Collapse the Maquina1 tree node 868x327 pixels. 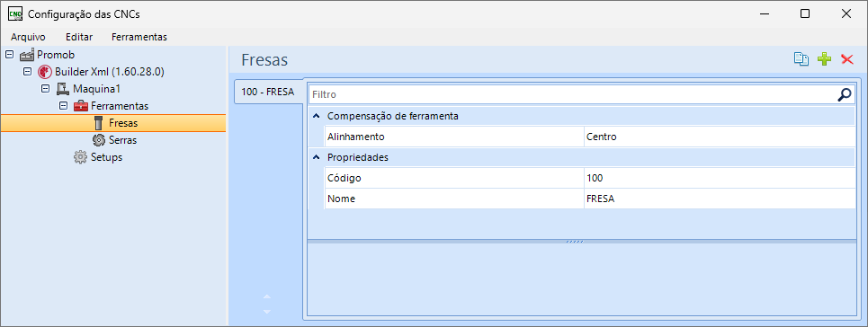click(45, 89)
